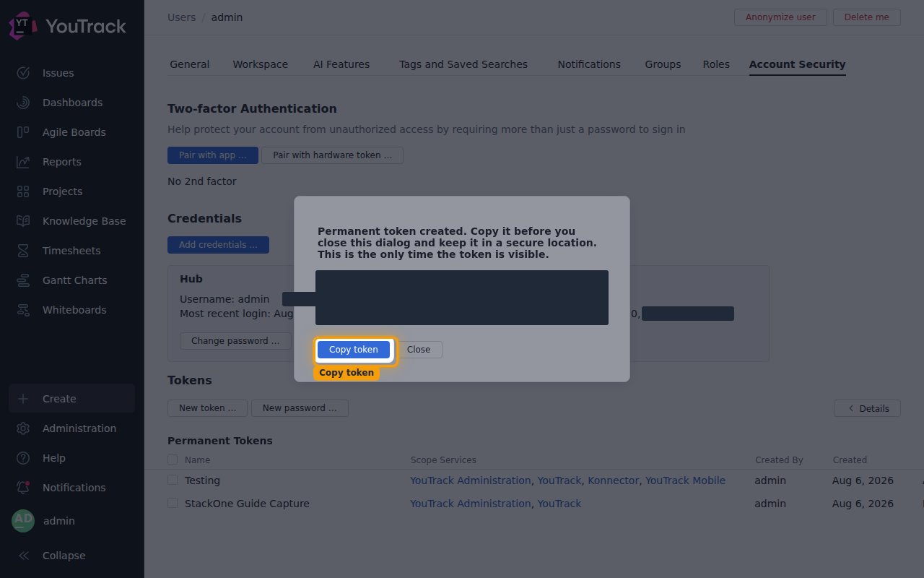Click the New password button
This screenshot has height=578, width=924.
coord(300,408)
